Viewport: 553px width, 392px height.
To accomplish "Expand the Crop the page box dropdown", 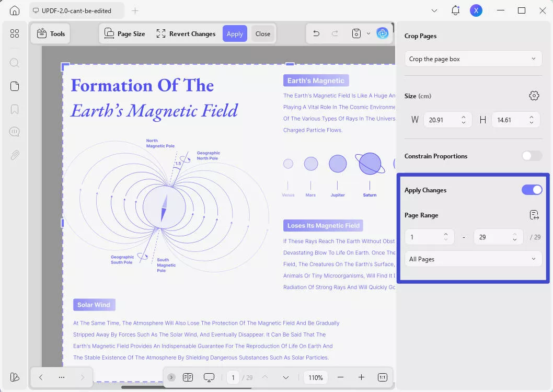I will 473,59.
